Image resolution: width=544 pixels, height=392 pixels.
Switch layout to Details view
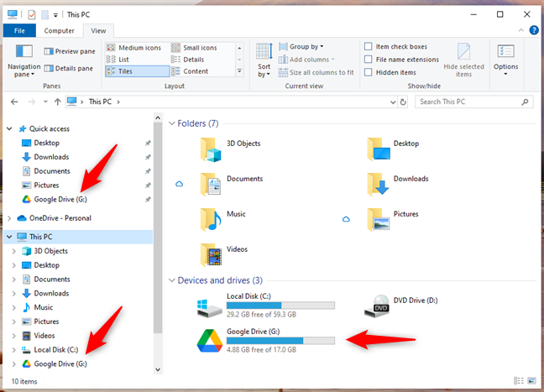(188, 60)
